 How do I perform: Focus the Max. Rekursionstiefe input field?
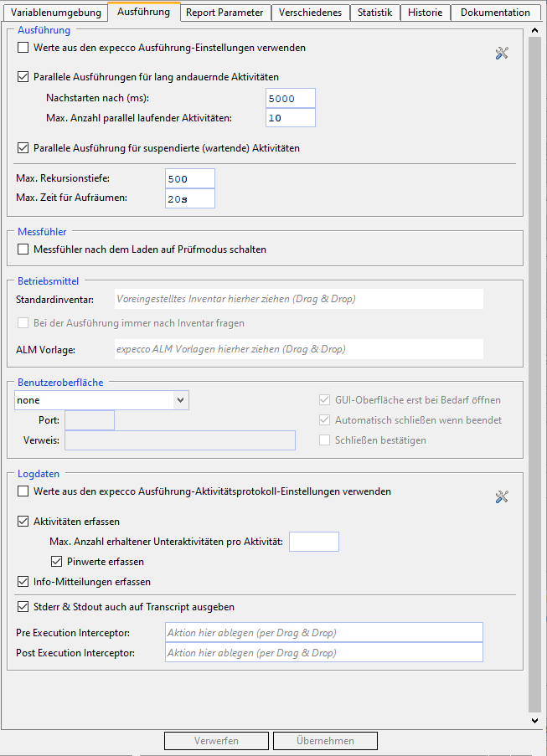click(x=190, y=179)
